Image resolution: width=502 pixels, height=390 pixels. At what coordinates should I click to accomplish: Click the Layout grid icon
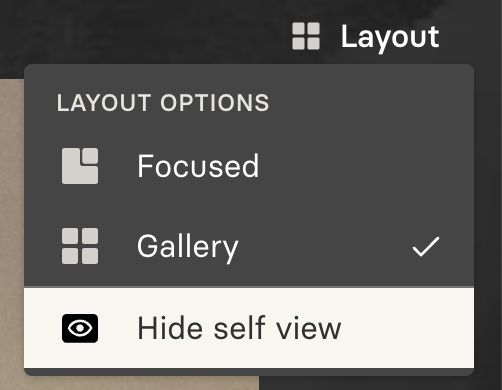point(306,36)
